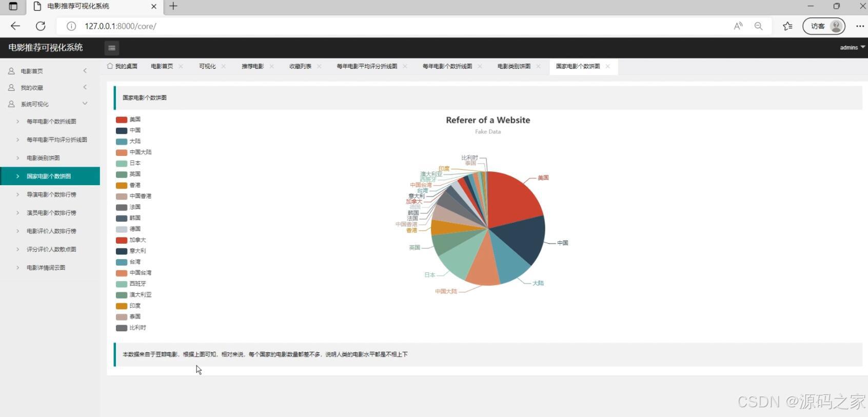Toggle 英国 legend item
The height and width of the screenshot is (417, 868).
[128, 174]
